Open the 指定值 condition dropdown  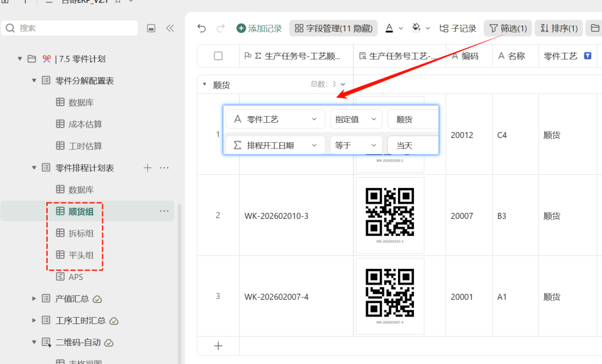[356, 119]
